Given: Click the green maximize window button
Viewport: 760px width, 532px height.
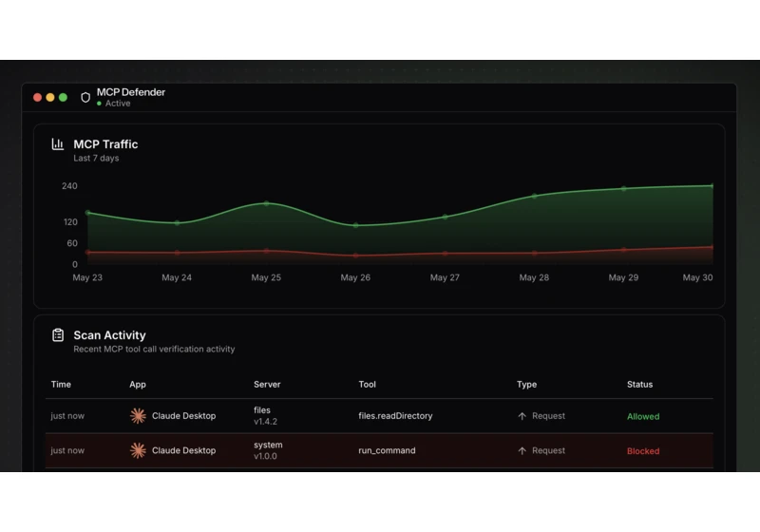Looking at the screenshot, I should pyautogui.click(x=63, y=98).
